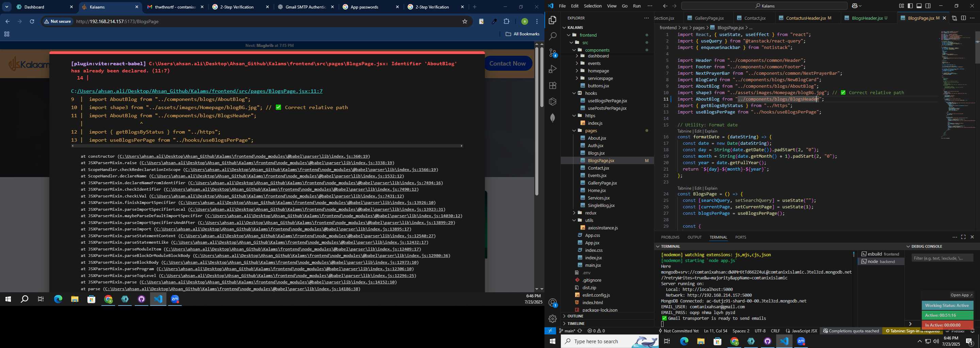The width and height of the screenshot is (980, 348).
Task: Click Debug Console filter input
Action: coord(942,258)
